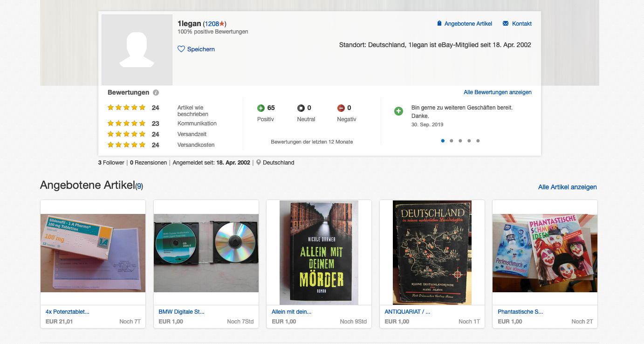This screenshot has height=344, width=644.
Task: Click the default profile avatar image
Action: (137, 50)
